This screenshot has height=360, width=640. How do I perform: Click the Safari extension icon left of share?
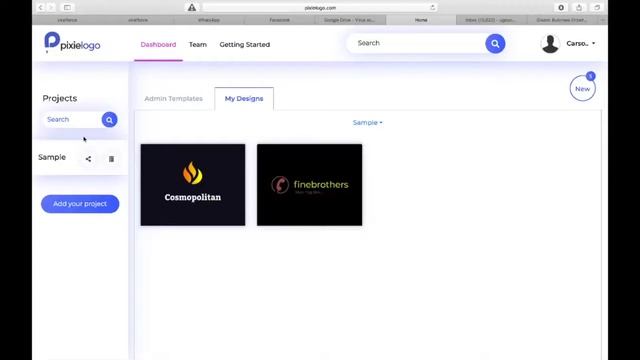(x=561, y=7)
